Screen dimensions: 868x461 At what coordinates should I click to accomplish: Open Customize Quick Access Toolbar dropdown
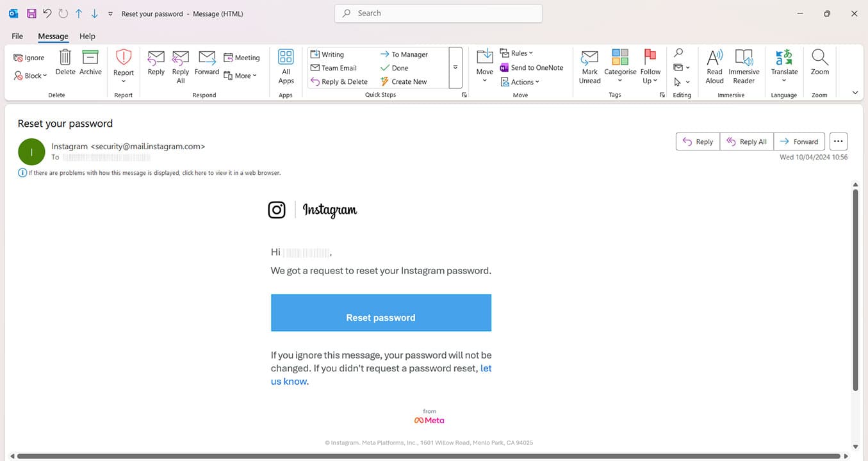pos(110,13)
